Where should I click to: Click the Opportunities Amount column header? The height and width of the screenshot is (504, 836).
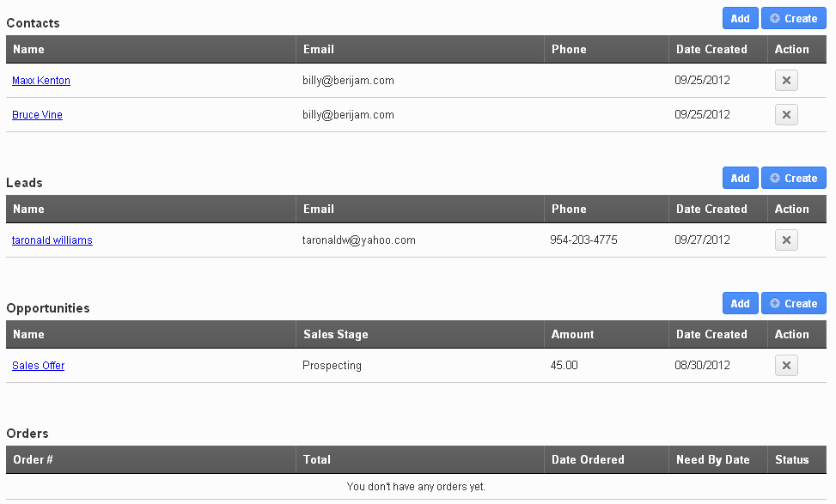click(x=572, y=335)
